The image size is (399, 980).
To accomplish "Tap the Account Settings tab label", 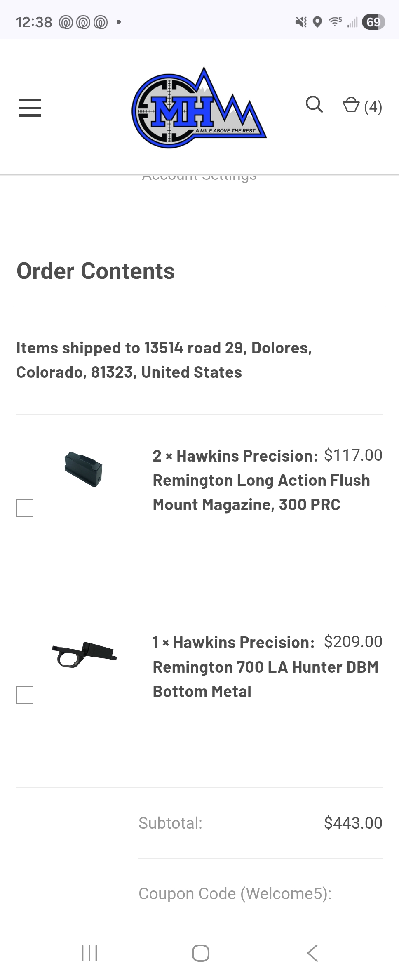I will tap(199, 177).
